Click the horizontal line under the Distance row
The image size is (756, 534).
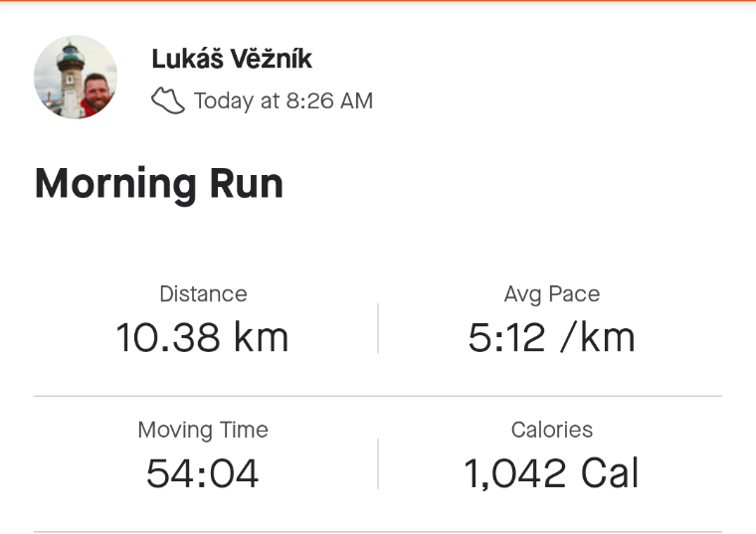click(378, 396)
